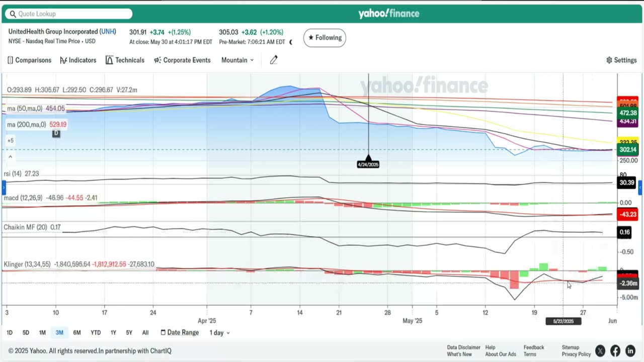644x362 pixels.
Task: Click the red -43.23 MACD value tag
Action: (x=628, y=214)
